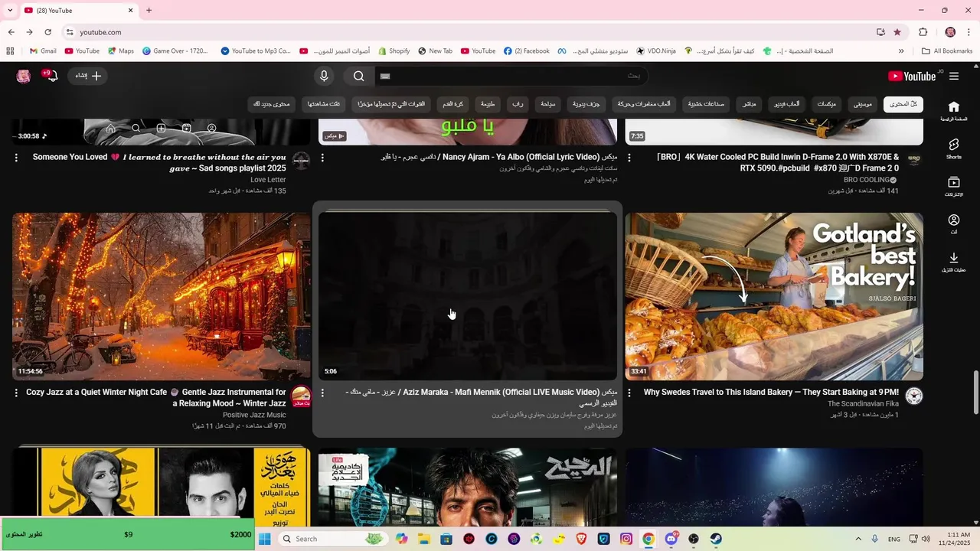
Task: Open the Nancy Ajram - Ya Albo video title
Action: (499, 157)
